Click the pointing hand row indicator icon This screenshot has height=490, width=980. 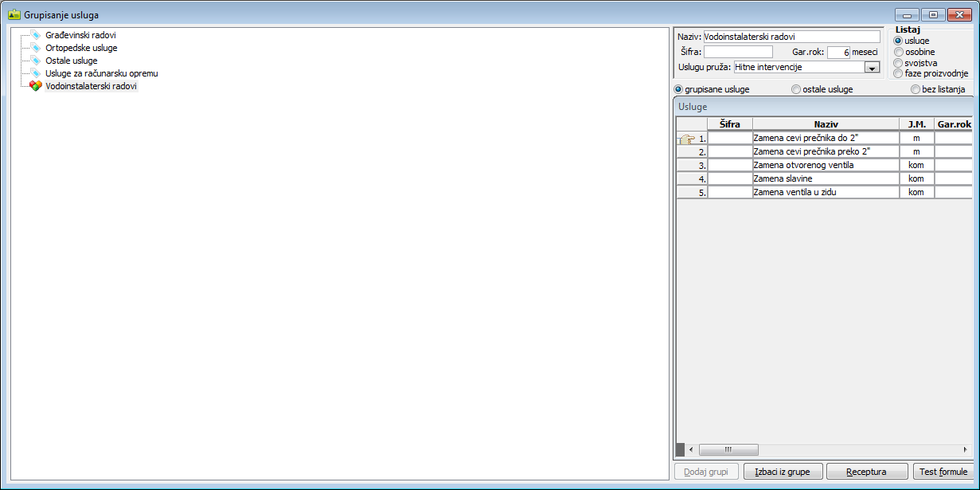(687, 139)
